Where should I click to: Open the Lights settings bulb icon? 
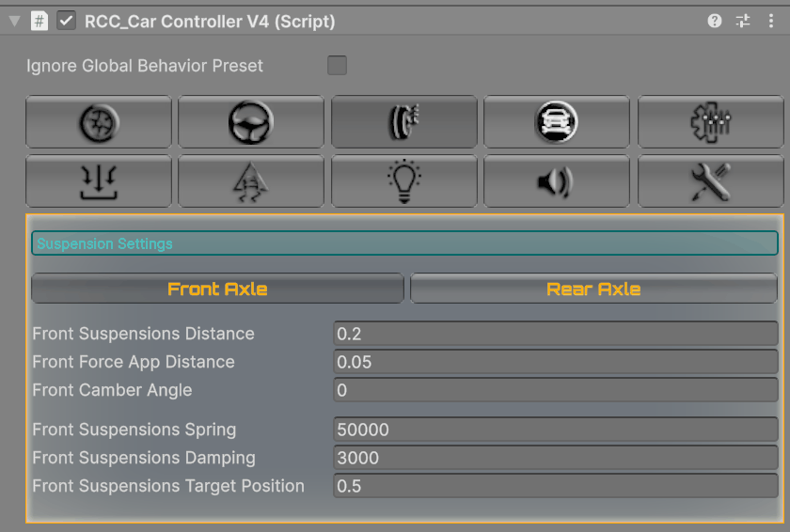coord(404,181)
